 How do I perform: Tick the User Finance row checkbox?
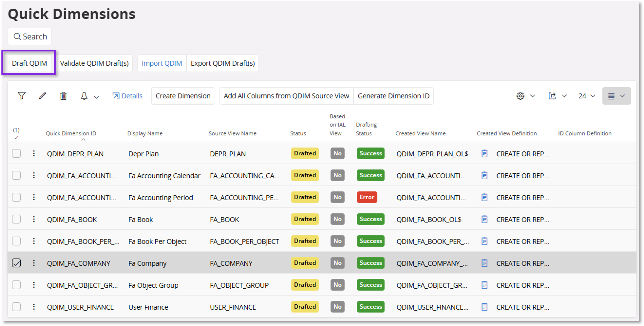[17, 307]
